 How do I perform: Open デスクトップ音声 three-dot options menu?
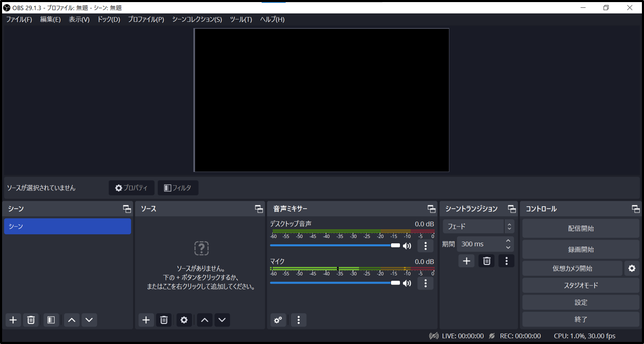click(x=425, y=246)
